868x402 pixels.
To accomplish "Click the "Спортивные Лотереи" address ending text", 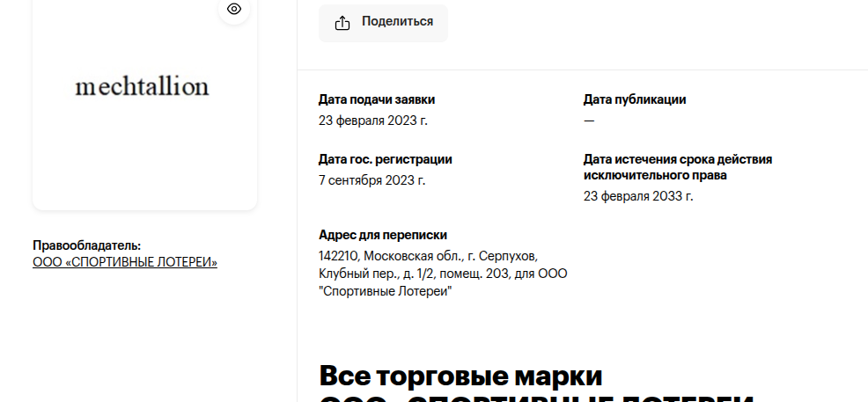I will [x=385, y=291].
